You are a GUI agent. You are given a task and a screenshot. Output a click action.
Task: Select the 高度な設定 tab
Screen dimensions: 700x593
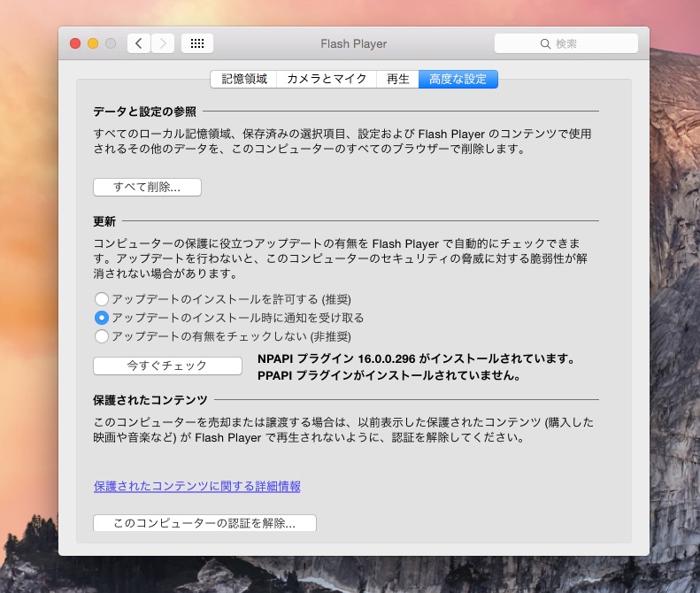(458, 79)
